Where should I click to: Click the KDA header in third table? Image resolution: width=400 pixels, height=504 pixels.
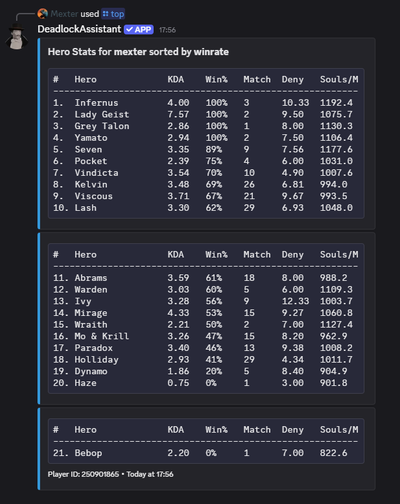pos(176,430)
